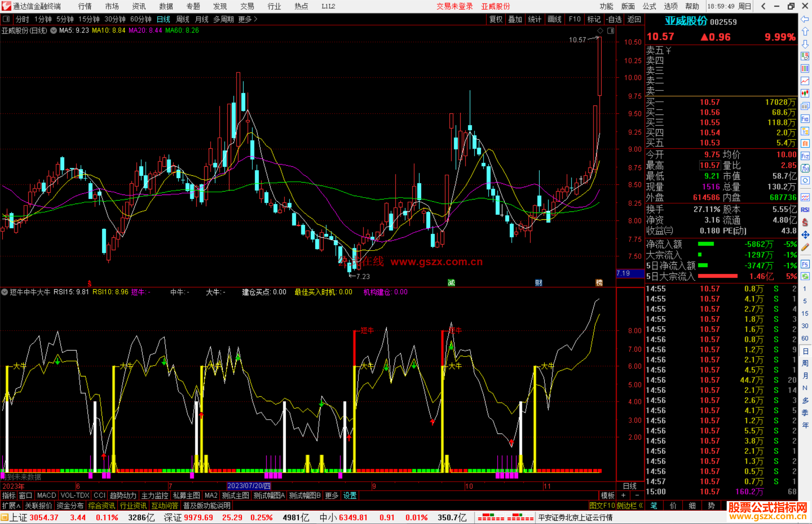Click the plus zoom-in chart button
The image size is (812, 524).
[x=623, y=495]
